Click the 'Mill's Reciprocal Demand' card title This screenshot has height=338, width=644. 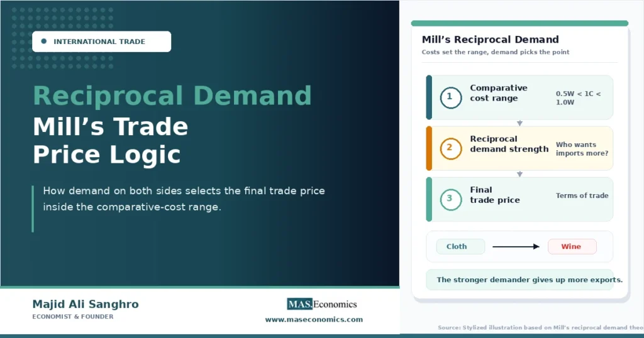click(490, 40)
